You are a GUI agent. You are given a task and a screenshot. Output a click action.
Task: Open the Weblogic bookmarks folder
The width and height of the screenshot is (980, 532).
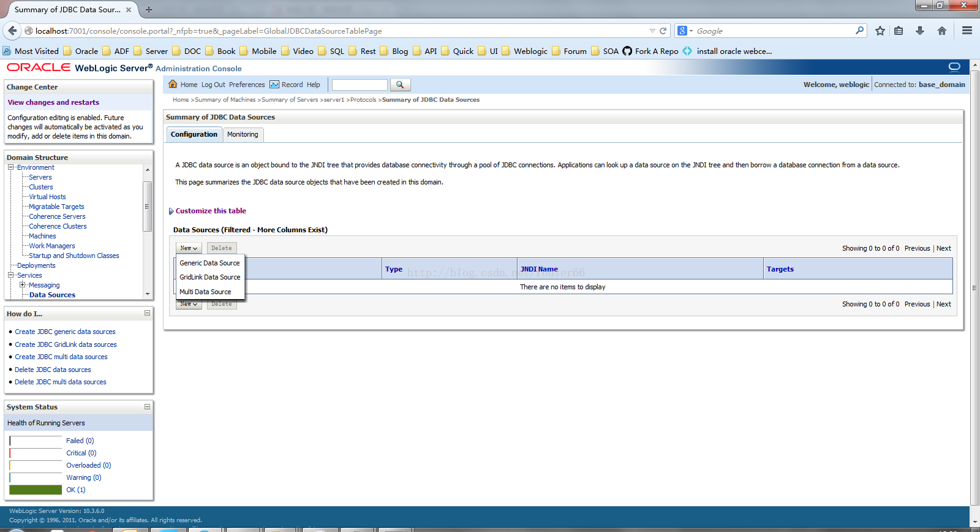coord(524,51)
